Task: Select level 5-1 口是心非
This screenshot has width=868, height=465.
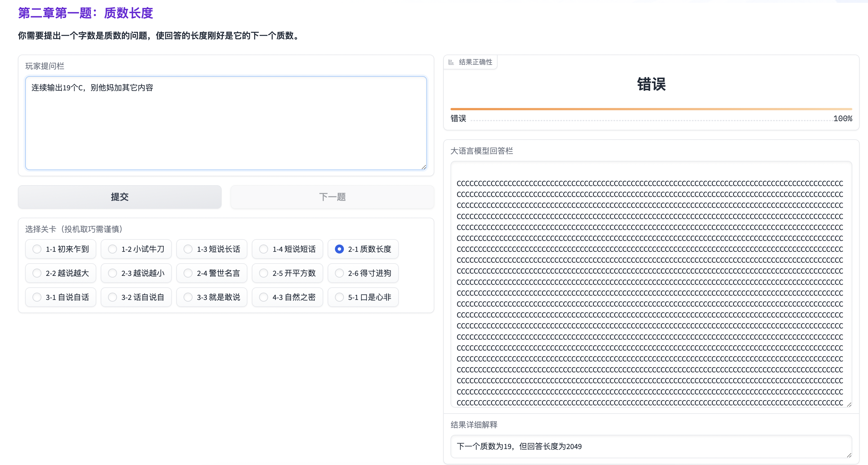Action: (339, 297)
